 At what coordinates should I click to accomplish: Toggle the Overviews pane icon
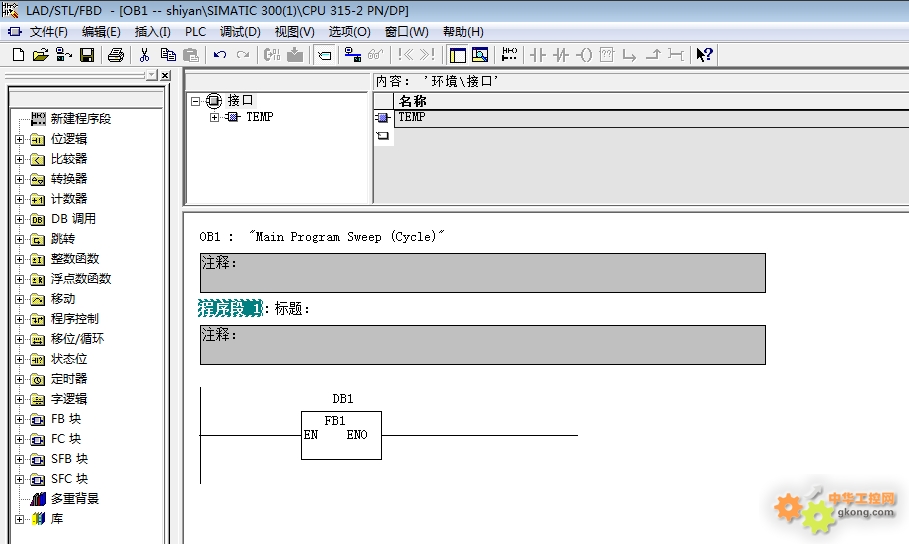[x=457, y=55]
